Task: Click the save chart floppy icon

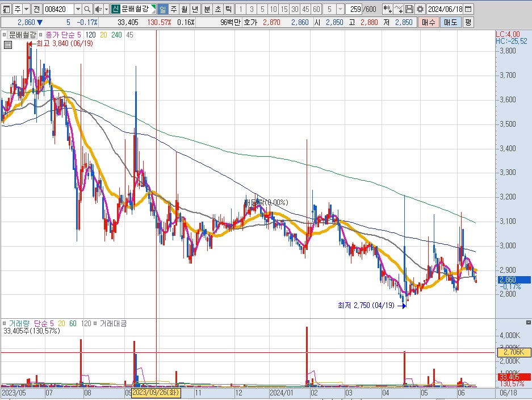Action: coord(409,9)
